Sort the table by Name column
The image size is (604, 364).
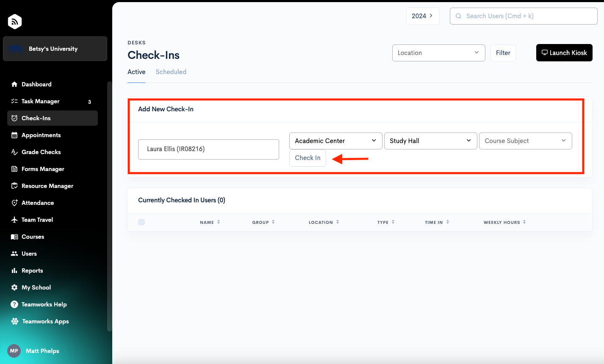click(210, 222)
